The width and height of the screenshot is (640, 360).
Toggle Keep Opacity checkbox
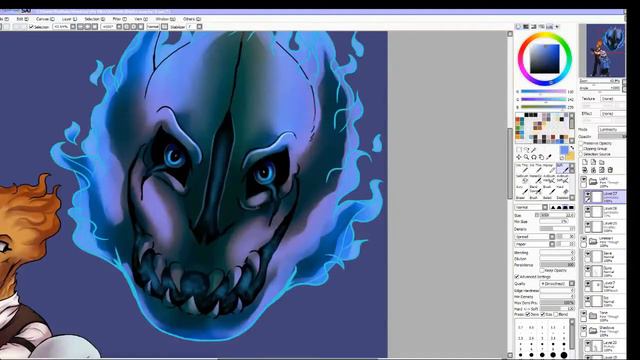[x=542, y=270]
